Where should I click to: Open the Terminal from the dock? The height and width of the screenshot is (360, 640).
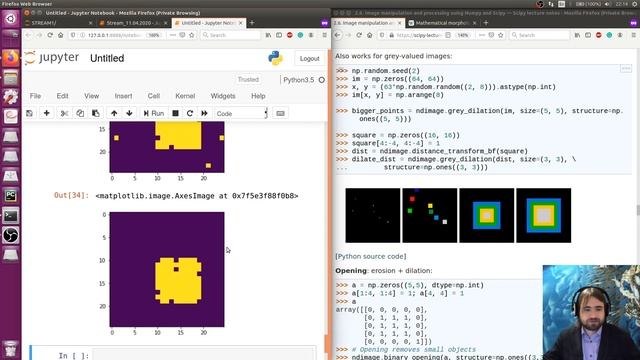11,215
